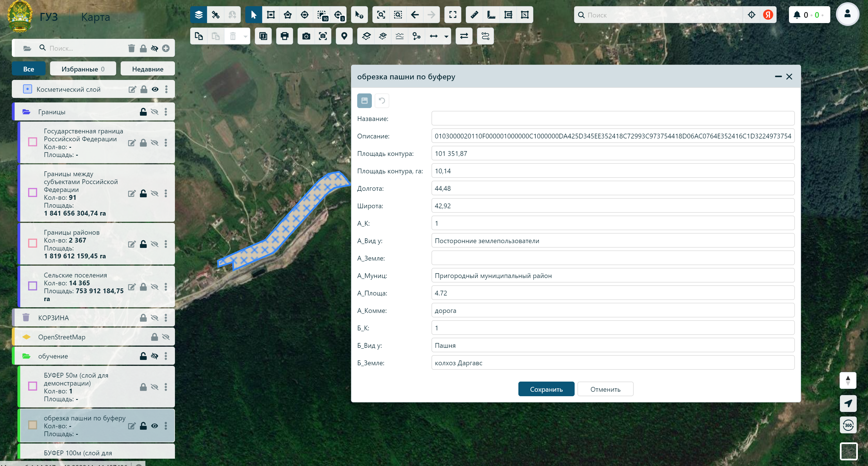The height and width of the screenshot is (466, 868).
Task: Click the connected nodes graph tool icon
Action: pos(417,36)
